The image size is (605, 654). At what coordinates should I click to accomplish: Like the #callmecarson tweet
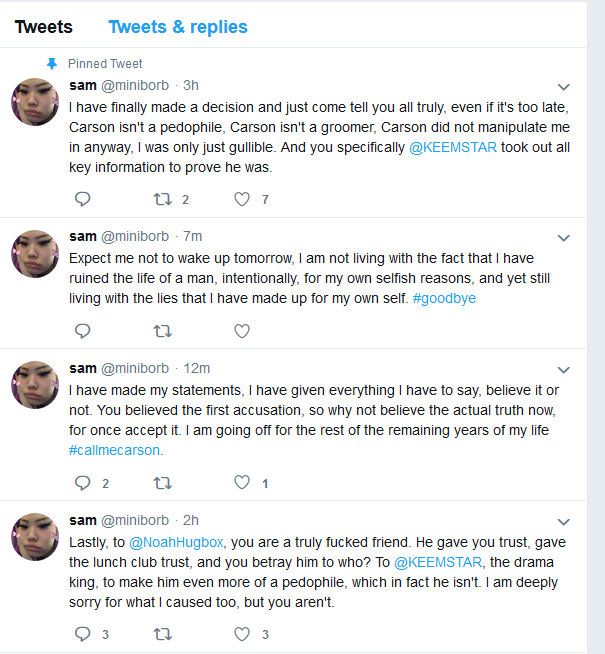[242, 483]
